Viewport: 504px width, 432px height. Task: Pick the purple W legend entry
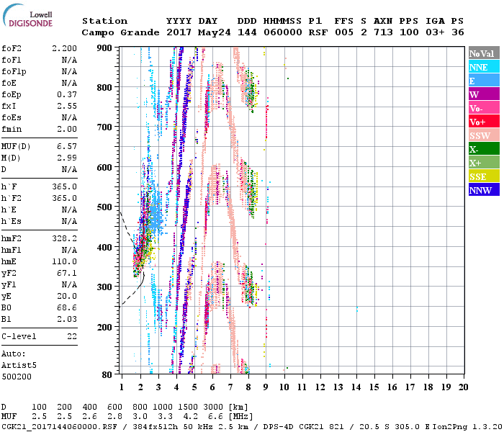pyautogui.click(x=482, y=94)
